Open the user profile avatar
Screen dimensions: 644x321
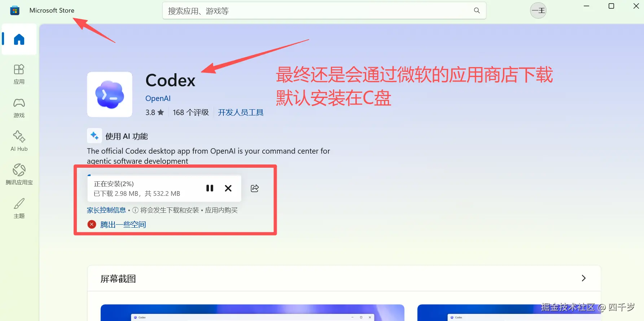538,10
